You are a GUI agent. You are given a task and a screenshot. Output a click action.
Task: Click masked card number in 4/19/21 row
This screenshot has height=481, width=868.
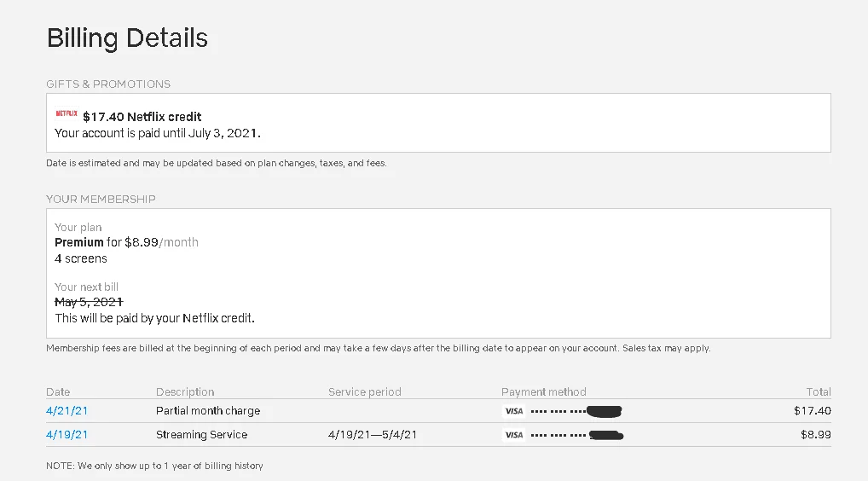click(x=577, y=435)
